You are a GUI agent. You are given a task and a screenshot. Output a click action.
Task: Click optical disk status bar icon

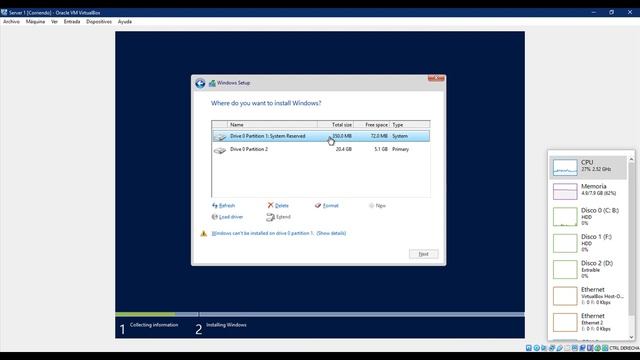(536, 348)
